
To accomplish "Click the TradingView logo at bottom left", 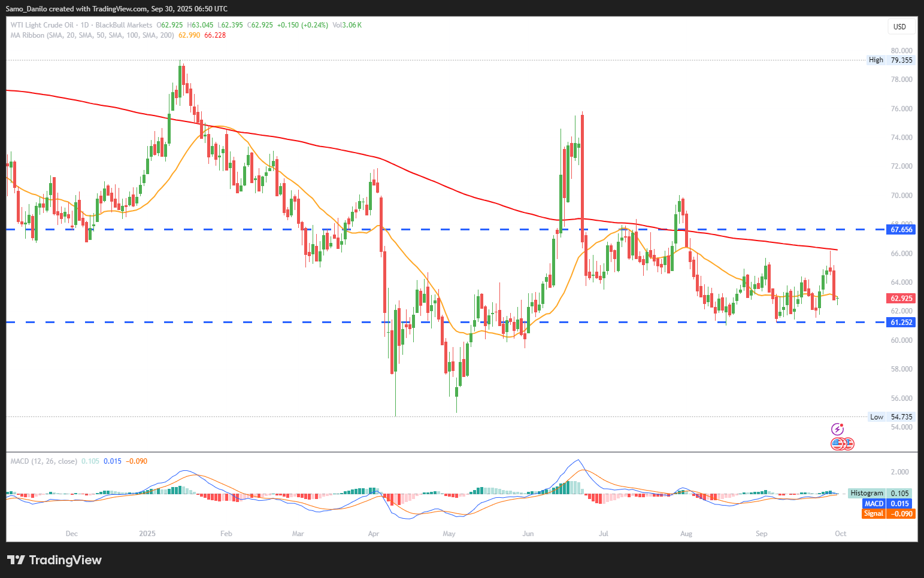I will coord(54,560).
